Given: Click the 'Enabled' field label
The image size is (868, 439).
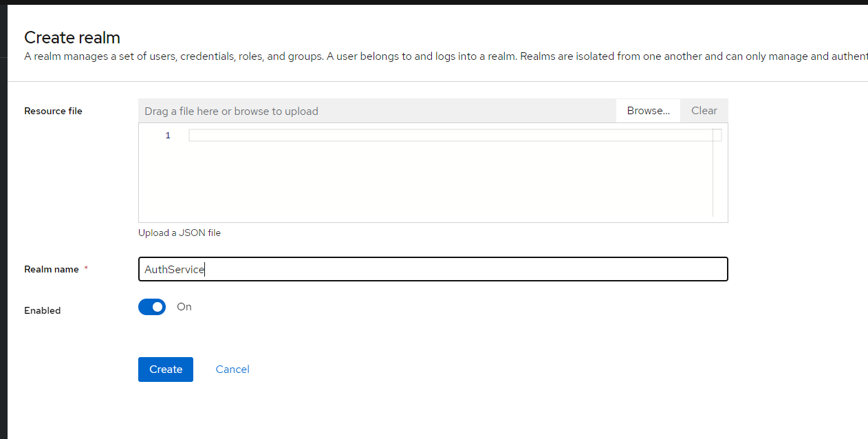Looking at the screenshot, I should point(43,310).
